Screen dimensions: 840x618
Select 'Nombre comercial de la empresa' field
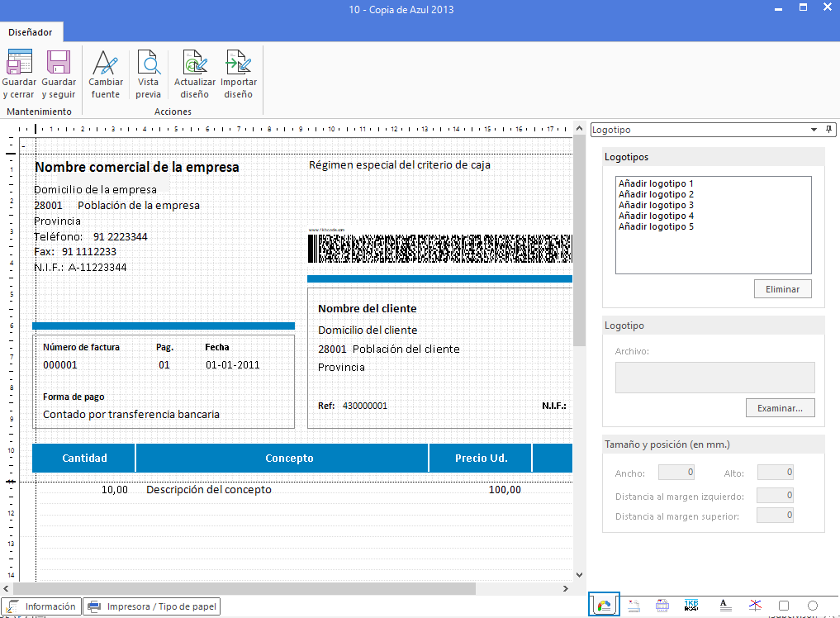tap(137, 167)
